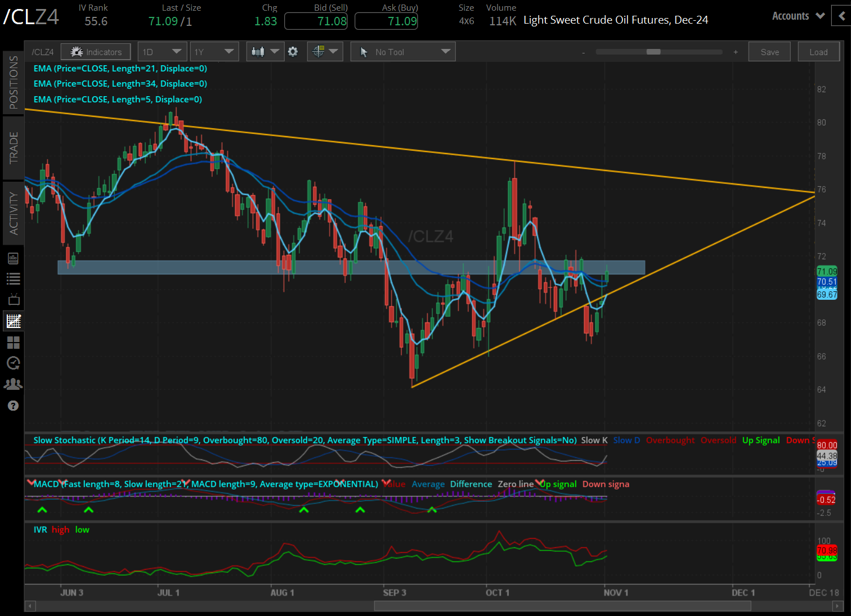Screen dimensions: 851x616
Task: Expand the 1D timeframe dropdown
Action: coord(162,51)
